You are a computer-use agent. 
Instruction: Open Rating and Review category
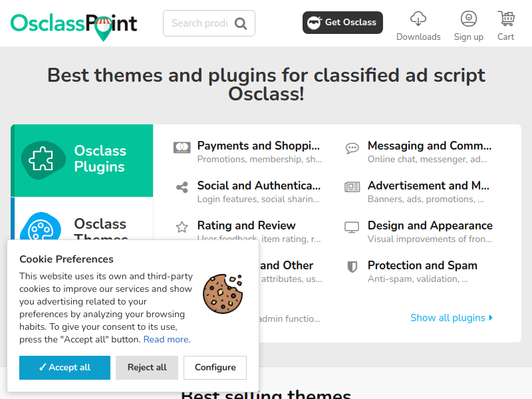point(246,225)
